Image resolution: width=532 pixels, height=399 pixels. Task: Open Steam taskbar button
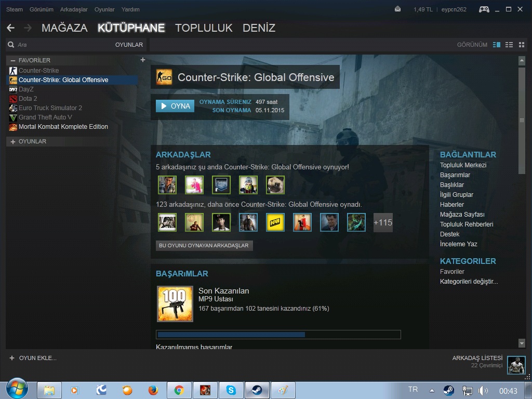coord(257,390)
